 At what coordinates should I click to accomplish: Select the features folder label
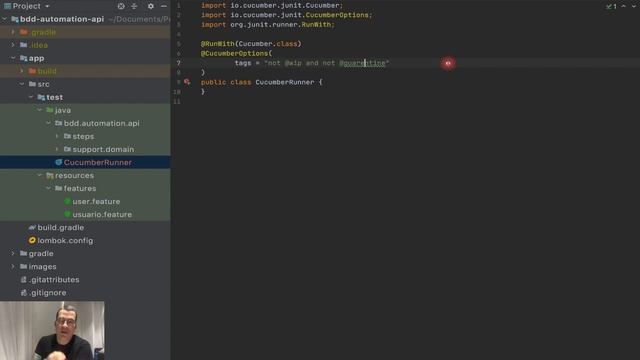tap(80, 188)
